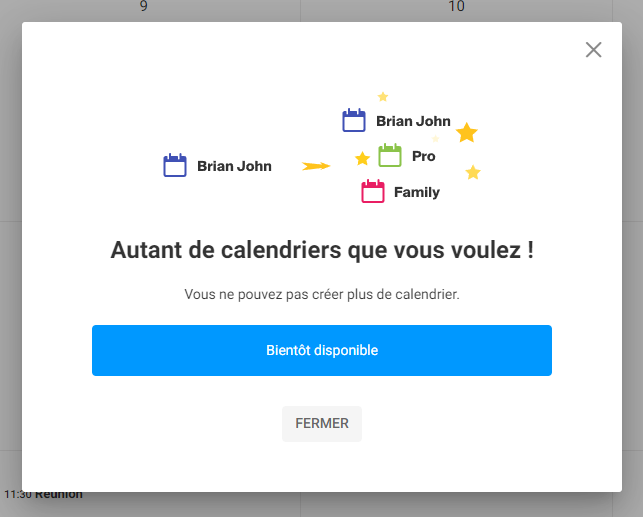Close the dialog with the X icon

pyautogui.click(x=593, y=50)
